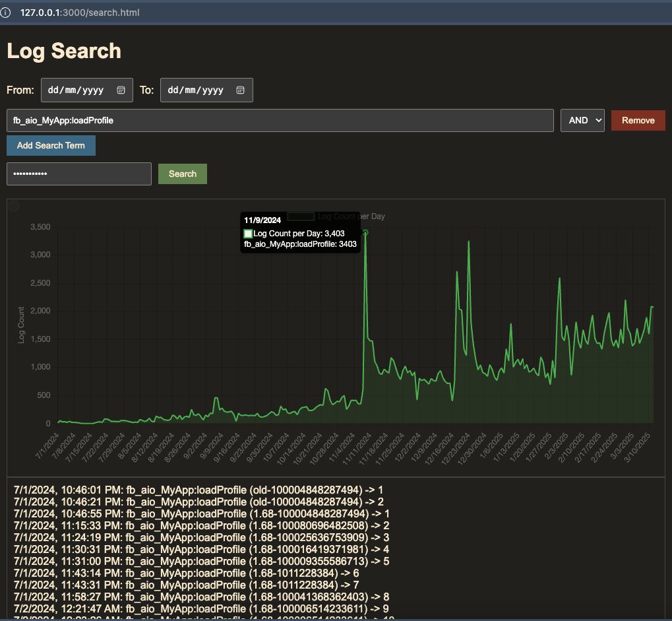672x621 pixels.
Task: Select the log entry at 7/1/2024, 11:31:00 PM
Action: (x=201, y=562)
